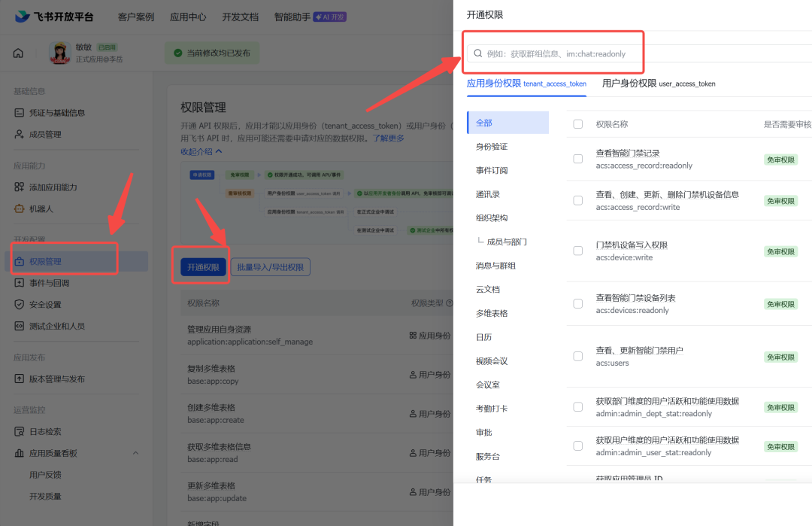
Task: Open 应用质量看板 in the sidebar
Action: [53, 453]
